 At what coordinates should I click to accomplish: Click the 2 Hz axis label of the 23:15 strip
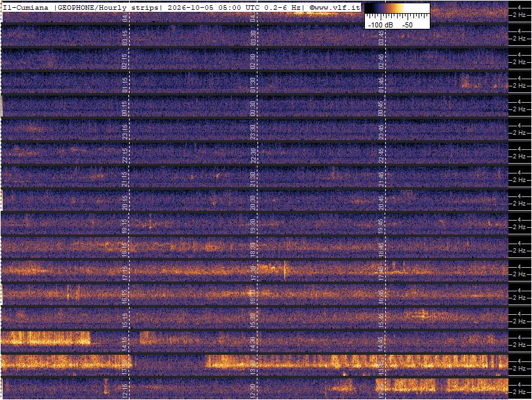519,133
